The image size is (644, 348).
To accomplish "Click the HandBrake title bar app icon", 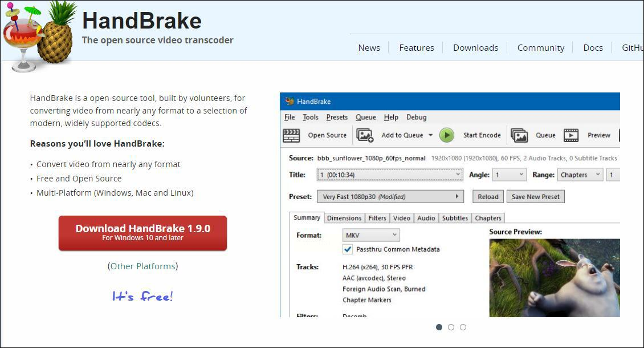I will point(290,102).
